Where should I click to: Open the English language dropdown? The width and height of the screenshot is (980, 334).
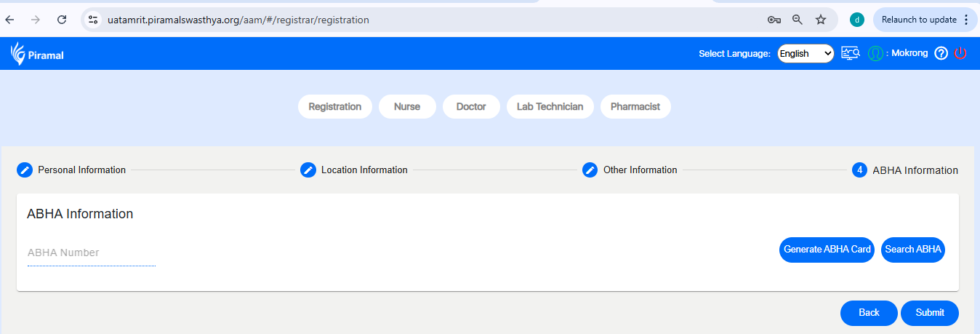tap(806, 53)
